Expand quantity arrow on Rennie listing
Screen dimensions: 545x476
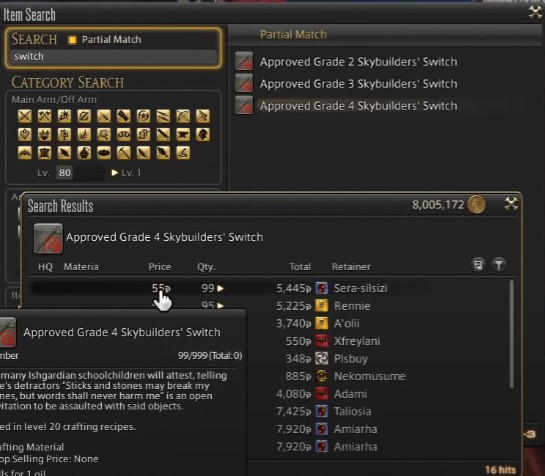tap(220, 306)
